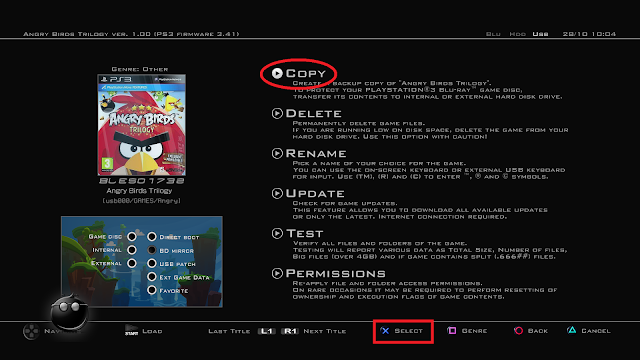The width and height of the screenshot is (640, 360).
Task: Click the L1 button icon
Action: tap(267, 331)
